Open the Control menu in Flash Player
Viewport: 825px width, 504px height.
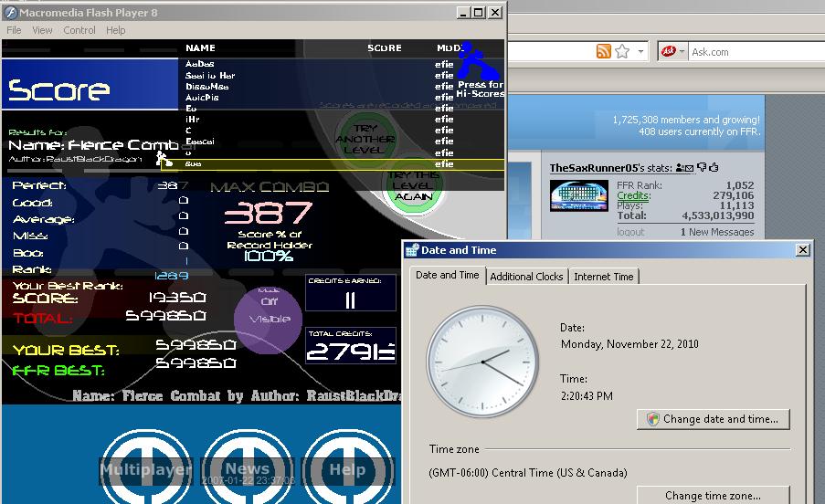(79, 30)
